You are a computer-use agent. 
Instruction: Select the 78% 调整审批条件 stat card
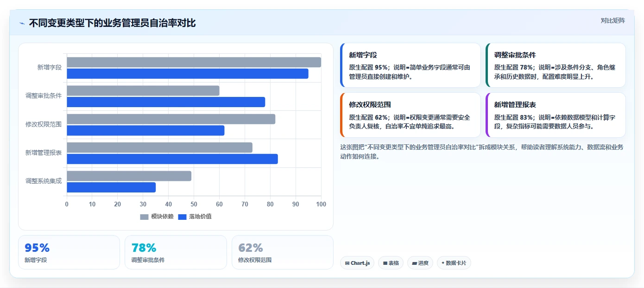176,252
